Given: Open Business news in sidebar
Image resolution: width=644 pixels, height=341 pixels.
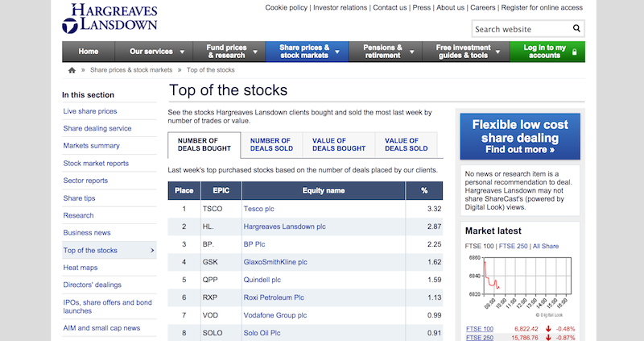Looking at the screenshot, I should pyautogui.click(x=87, y=233).
